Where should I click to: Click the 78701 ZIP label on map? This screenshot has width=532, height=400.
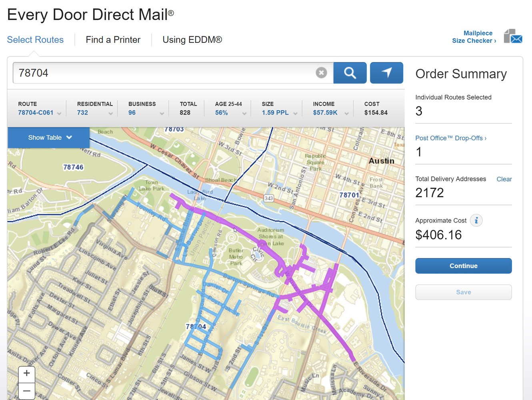(x=349, y=195)
